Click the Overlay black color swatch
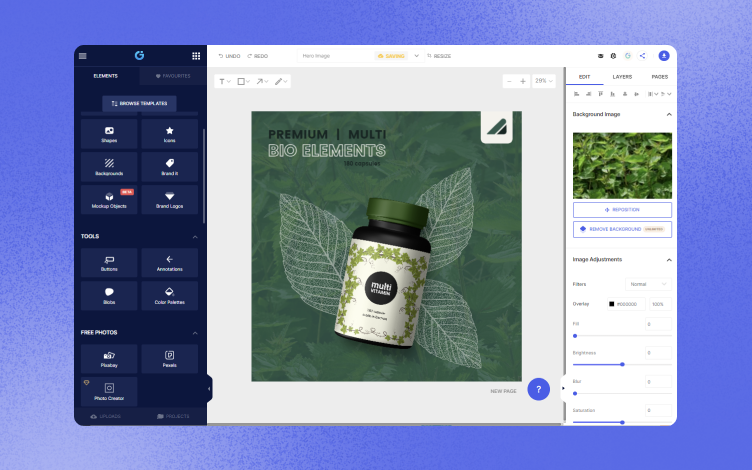 611,304
